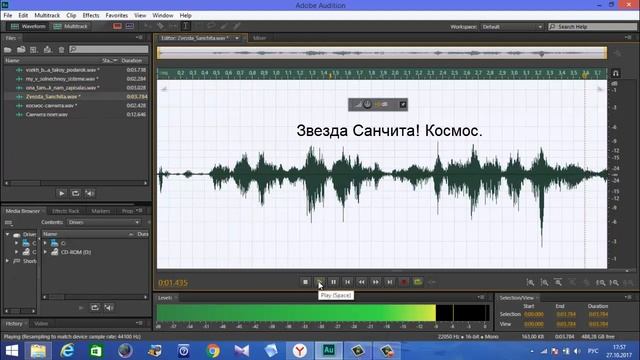Pause playback in the transport
640x360 pixels.
pos(333,282)
